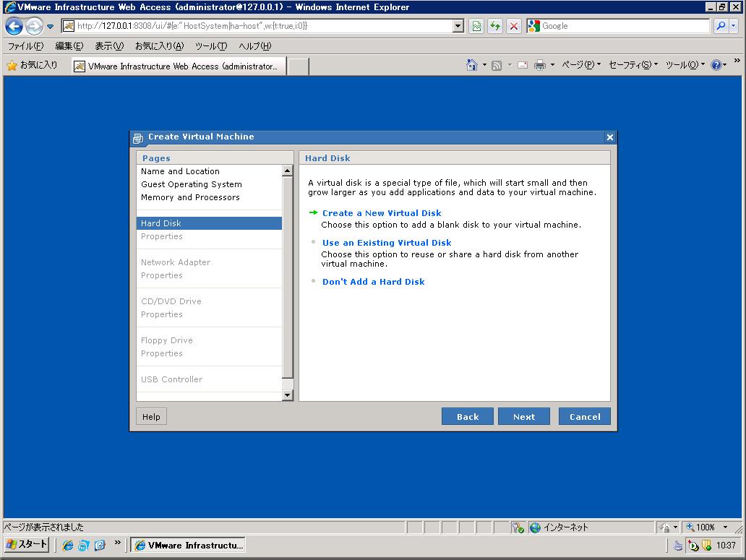Viewport: 746px width, 560px height.
Task: Click the search magnifier icon
Action: [721, 26]
